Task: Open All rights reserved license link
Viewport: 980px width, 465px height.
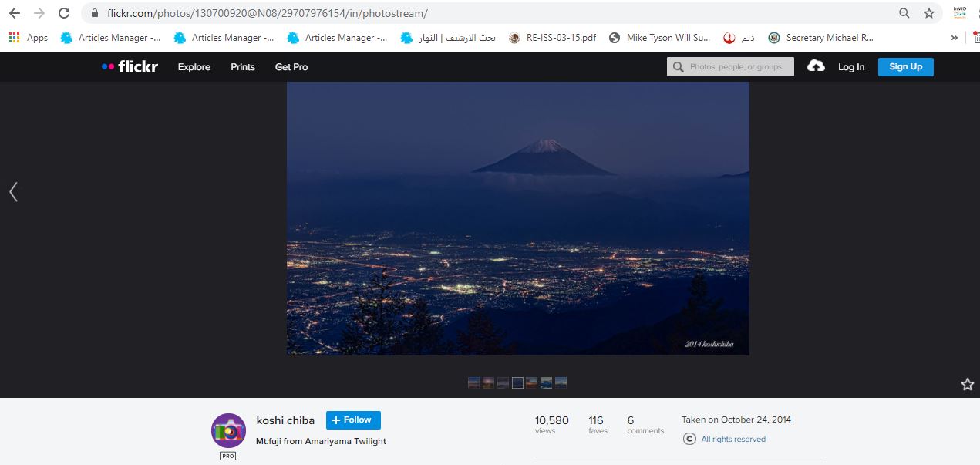Action: tap(732, 440)
